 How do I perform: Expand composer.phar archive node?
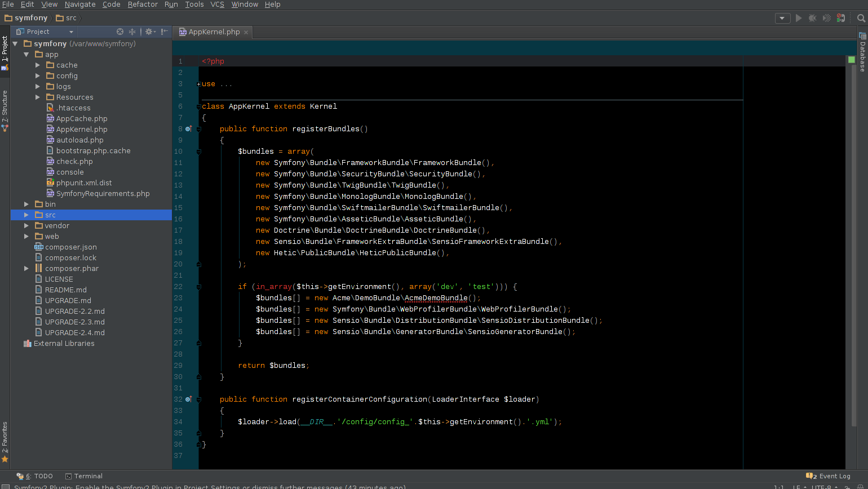26,268
